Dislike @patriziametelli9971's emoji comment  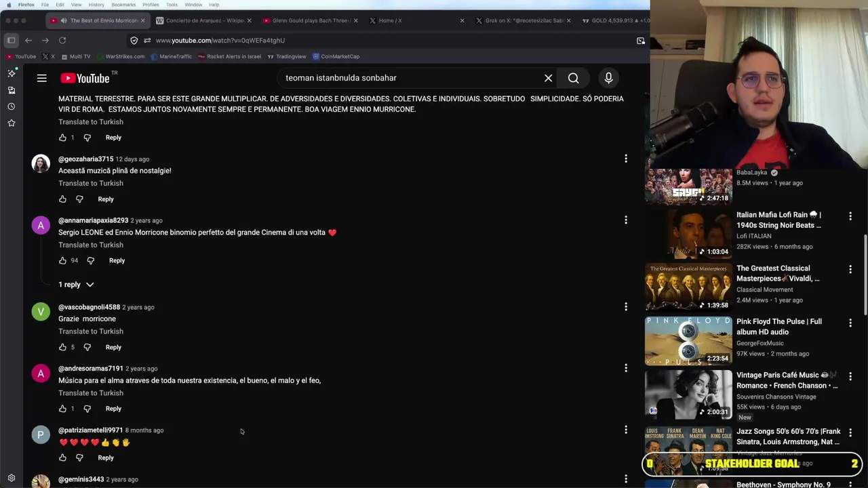(79, 457)
